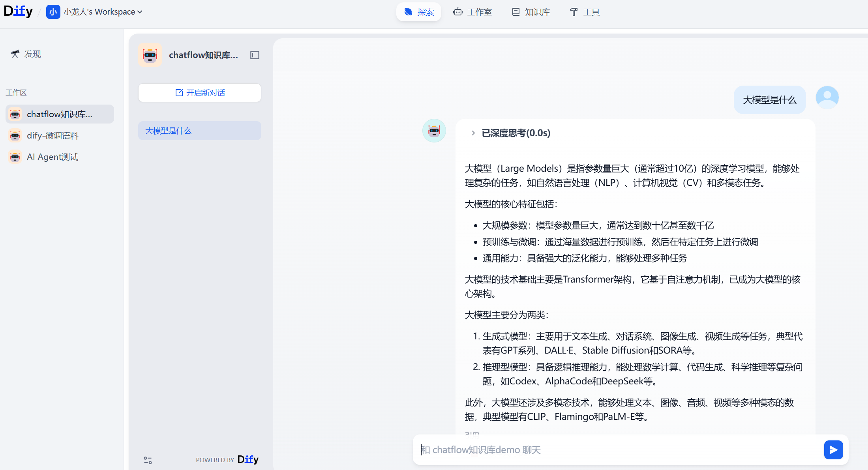Open the AI Agent测试 app
Viewport: 868px width, 470px height.
52,157
